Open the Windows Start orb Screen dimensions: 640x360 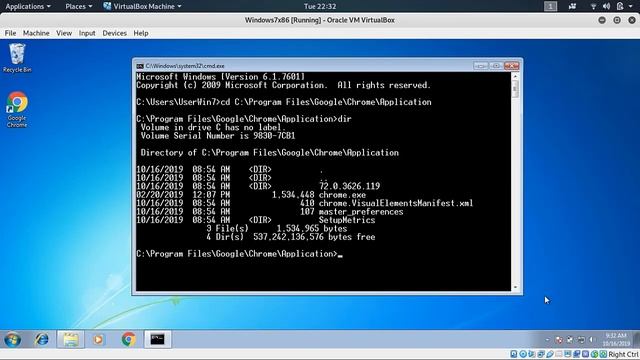(x=13, y=340)
